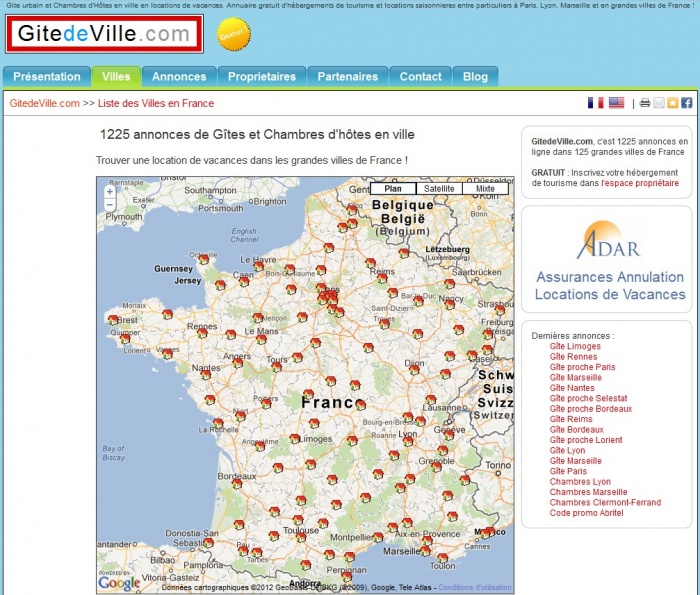Open the Blog tab
700x595 pixels.
(475, 77)
